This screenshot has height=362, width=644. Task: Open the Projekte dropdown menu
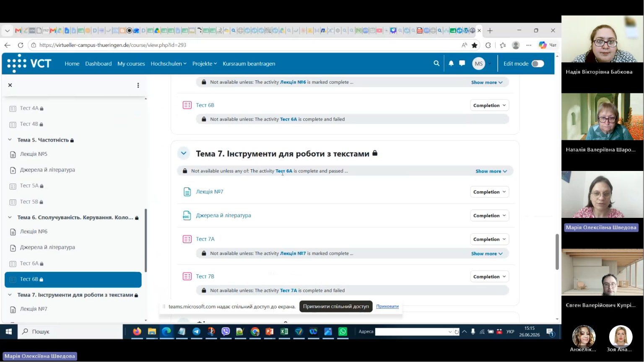205,64
